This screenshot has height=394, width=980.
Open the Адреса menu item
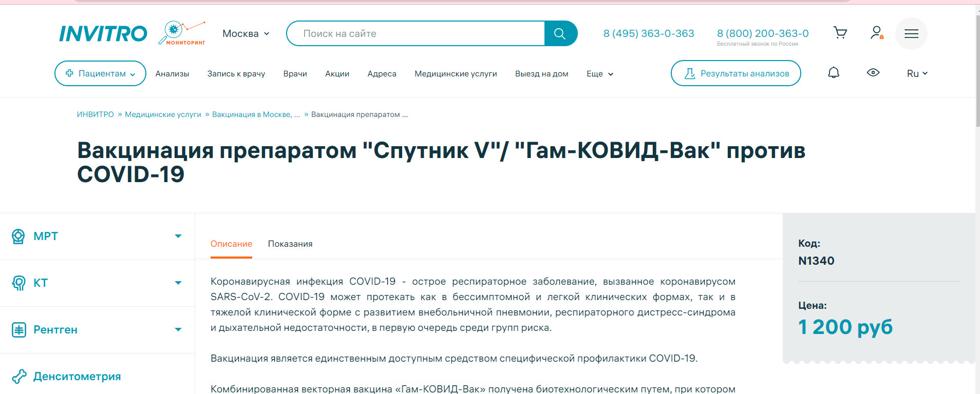click(382, 74)
